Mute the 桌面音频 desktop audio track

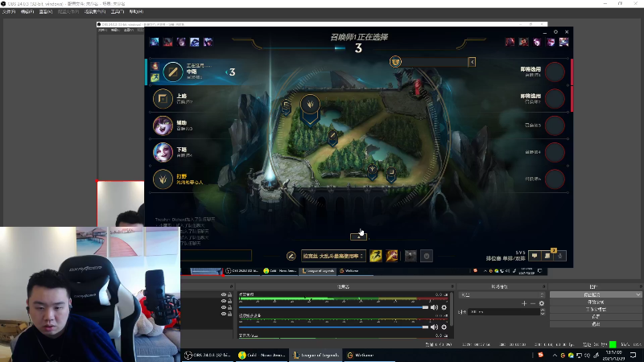434,307
